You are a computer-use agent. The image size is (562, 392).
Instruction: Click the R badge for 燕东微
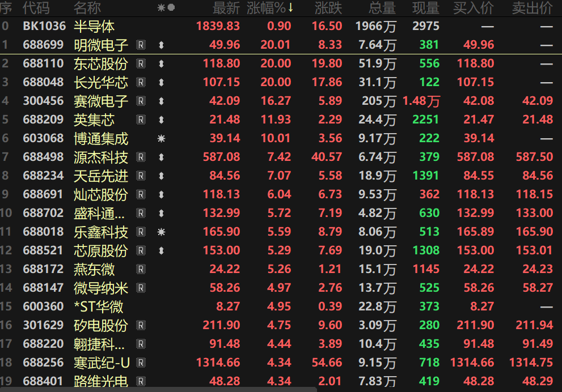pyautogui.click(x=141, y=269)
